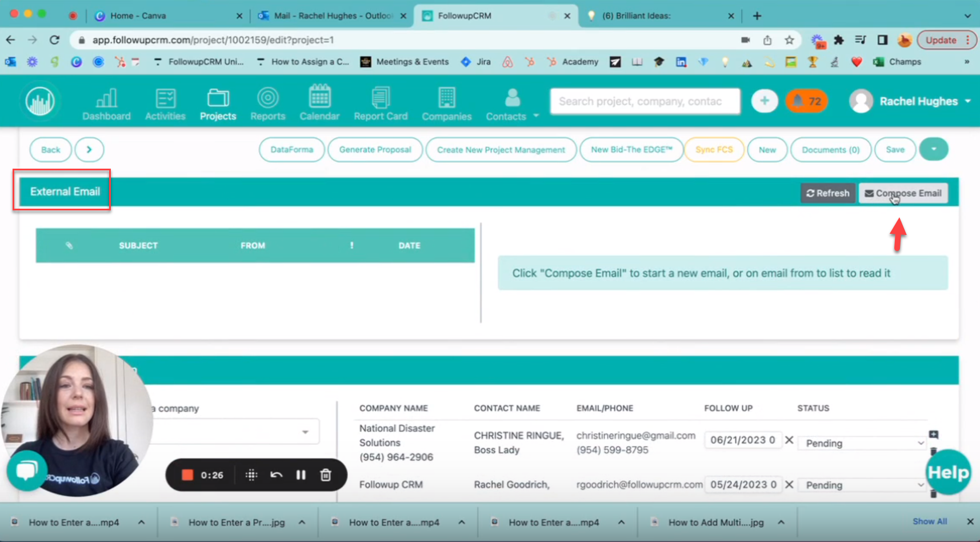Pause the screen recording

pyautogui.click(x=301, y=475)
